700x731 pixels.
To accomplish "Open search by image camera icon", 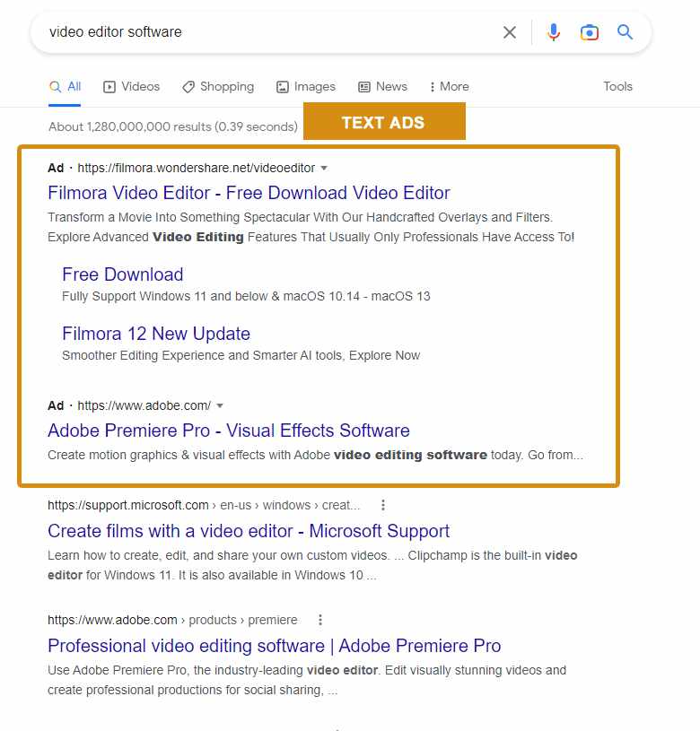I will click(x=590, y=32).
